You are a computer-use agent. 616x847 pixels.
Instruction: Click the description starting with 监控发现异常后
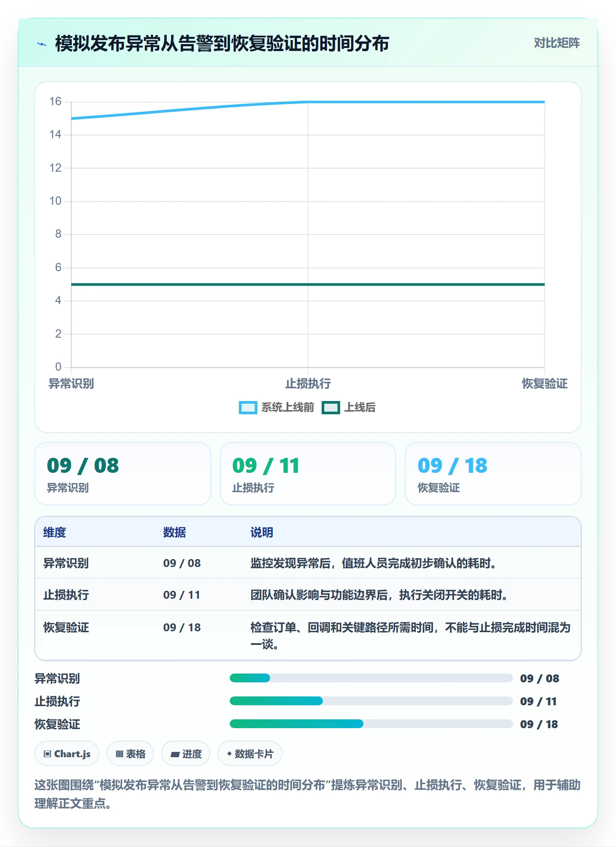point(374,563)
